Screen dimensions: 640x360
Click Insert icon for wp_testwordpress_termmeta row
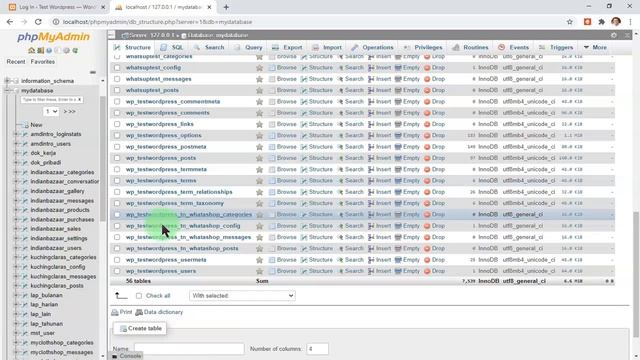click(x=371, y=169)
